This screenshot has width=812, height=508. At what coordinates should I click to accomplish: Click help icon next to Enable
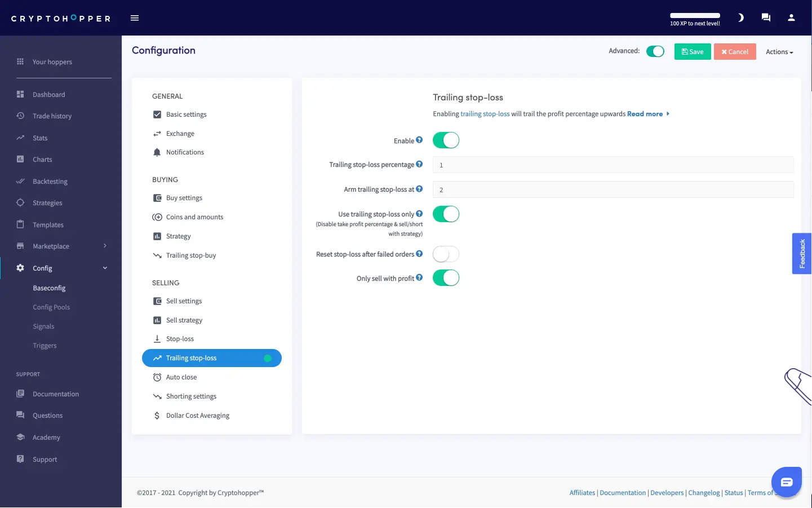click(x=419, y=140)
